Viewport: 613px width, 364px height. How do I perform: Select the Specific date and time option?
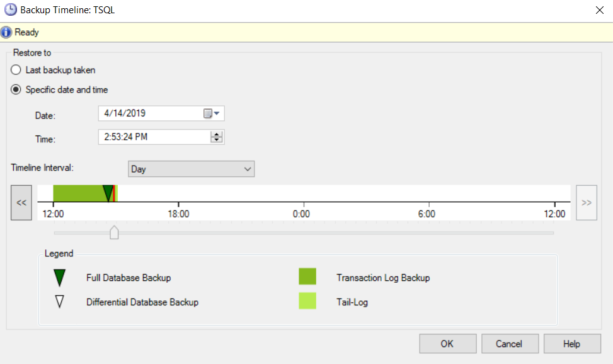pyautogui.click(x=15, y=89)
